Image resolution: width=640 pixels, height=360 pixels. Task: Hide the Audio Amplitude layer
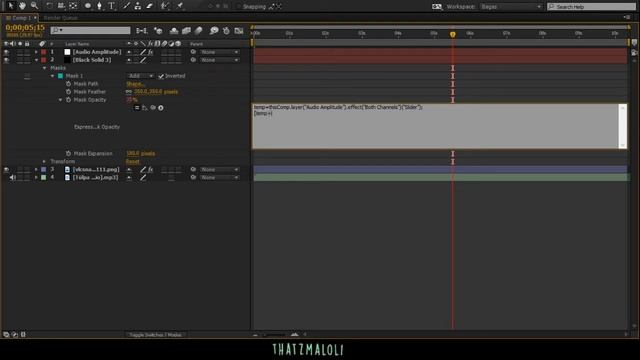[x=6, y=52]
